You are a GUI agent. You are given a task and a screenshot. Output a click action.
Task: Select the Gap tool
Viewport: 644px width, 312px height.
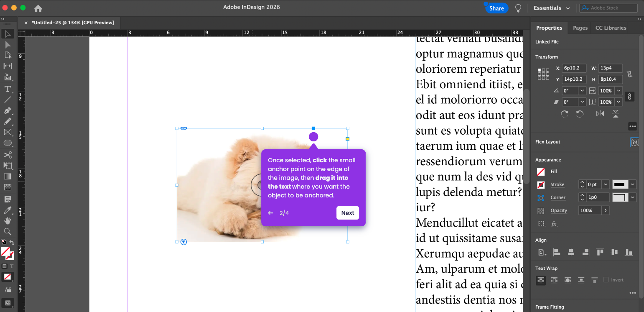(8, 66)
